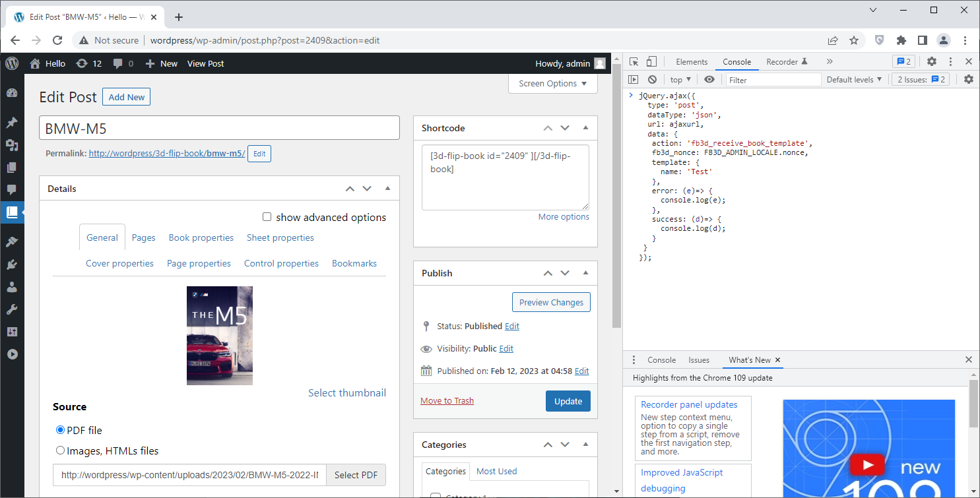Select the PDF file radio button

point(61,430)
